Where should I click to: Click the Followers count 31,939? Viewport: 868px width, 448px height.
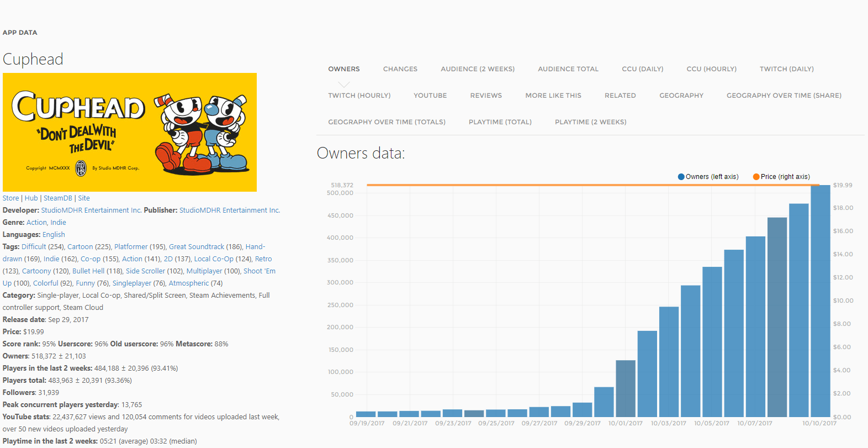point(49,393)
